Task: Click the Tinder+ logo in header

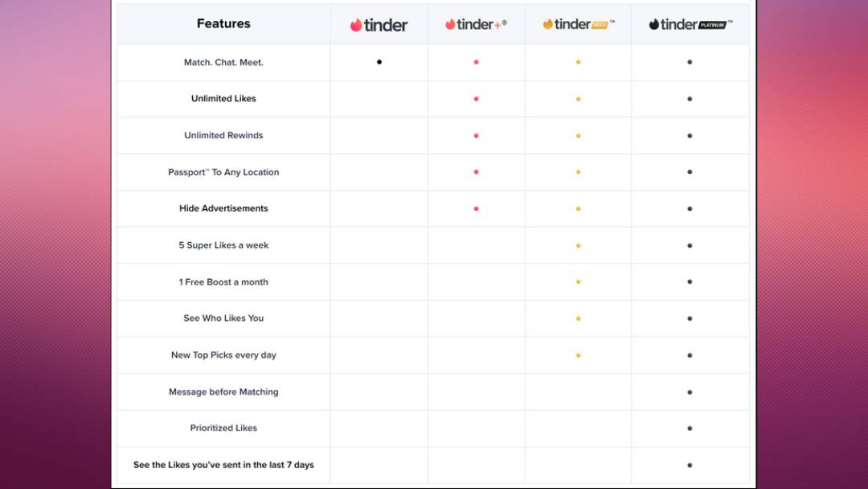Action: (476, 24)
